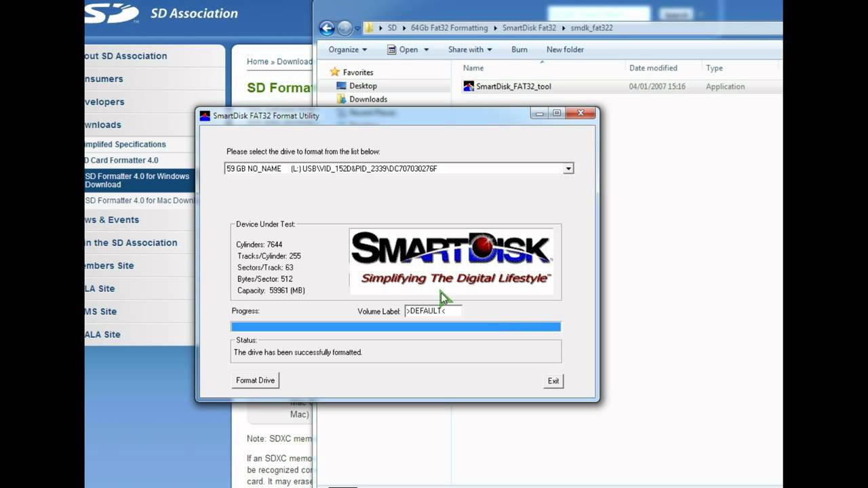Open Simplified Specifications sidebar link

point(125,144)
